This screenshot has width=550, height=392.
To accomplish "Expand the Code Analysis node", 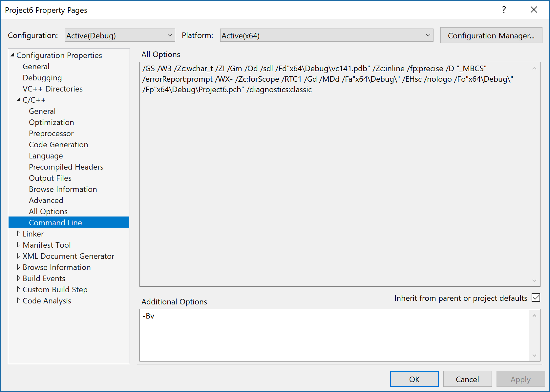I will click(x=19, y=300).
